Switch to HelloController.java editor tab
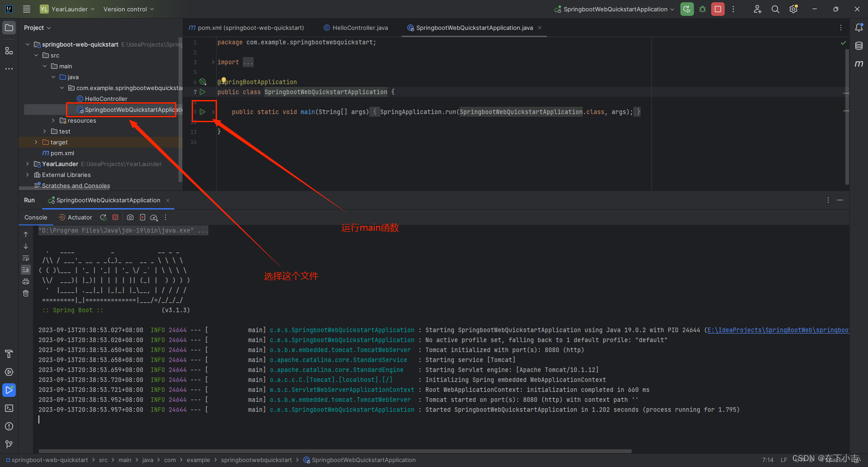Viewport: 868px width, 467px height. (x=356, y=28)
